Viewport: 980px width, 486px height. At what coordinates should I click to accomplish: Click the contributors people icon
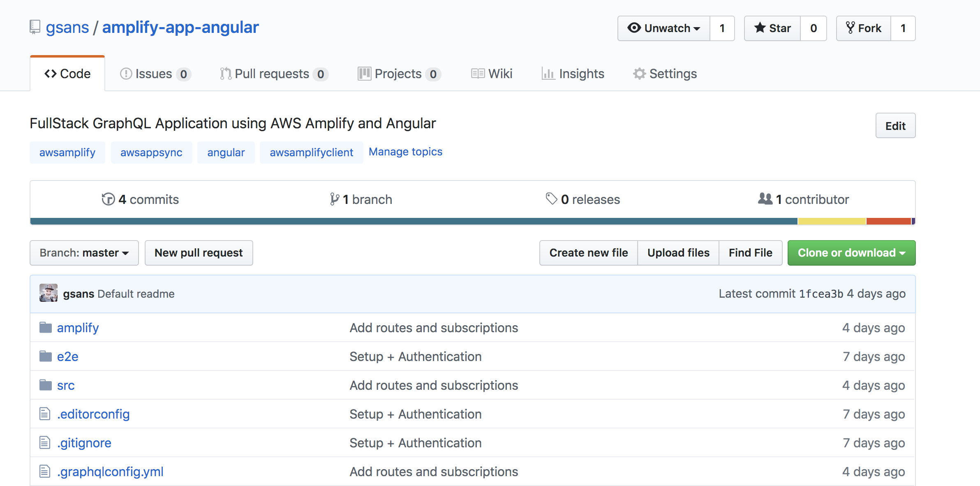(765, 199)
